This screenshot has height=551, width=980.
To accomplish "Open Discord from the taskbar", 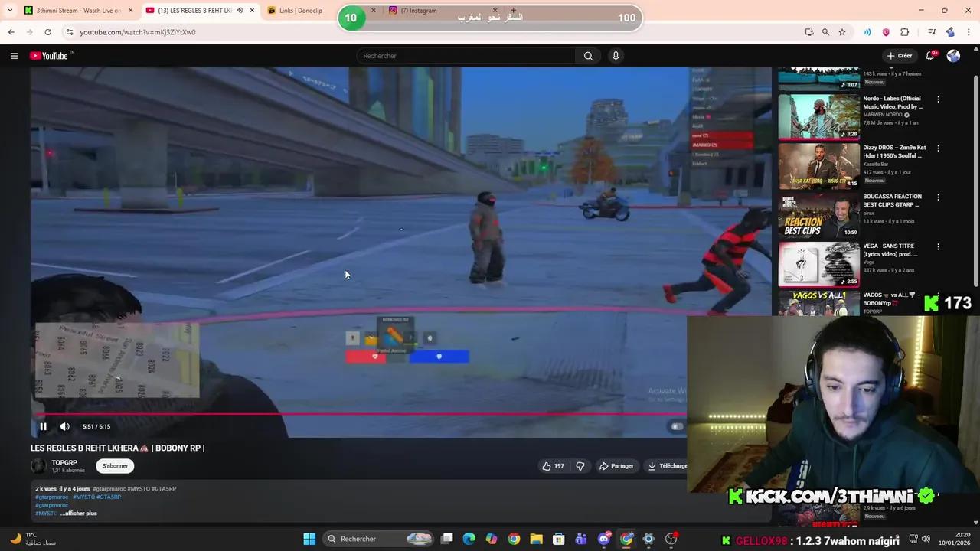I will click(x=604, y=539).
